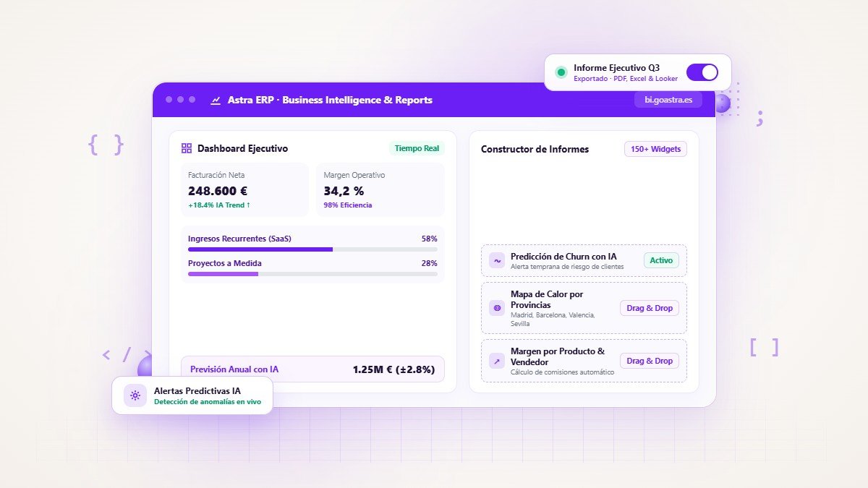Click the 248.600 € value
The image size is (868, 488).
(x=218, y=191)
